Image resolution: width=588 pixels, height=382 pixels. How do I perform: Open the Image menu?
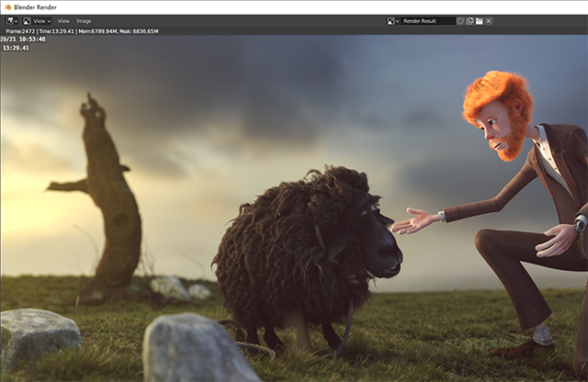(84, 21)
